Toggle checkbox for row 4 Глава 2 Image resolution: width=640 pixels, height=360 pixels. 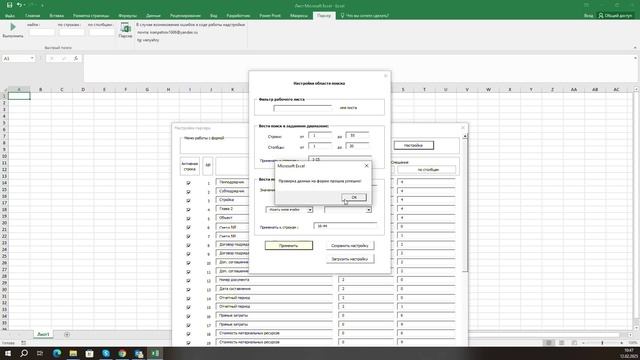[189, 209]
